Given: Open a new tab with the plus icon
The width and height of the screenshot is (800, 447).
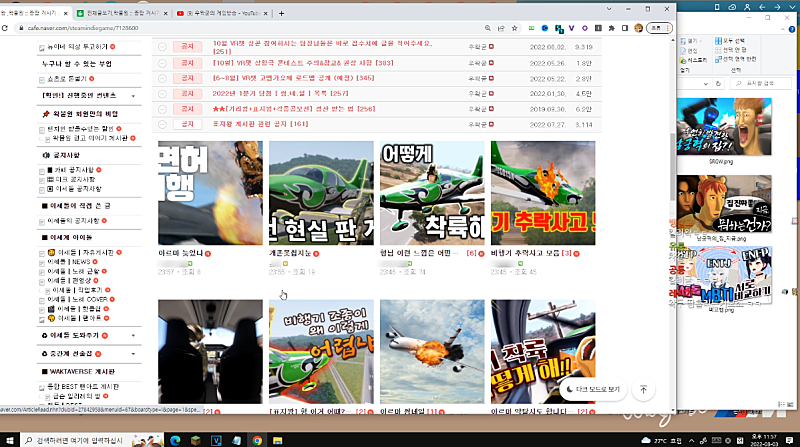Looking at the screenshot, I should click(281, 14).
